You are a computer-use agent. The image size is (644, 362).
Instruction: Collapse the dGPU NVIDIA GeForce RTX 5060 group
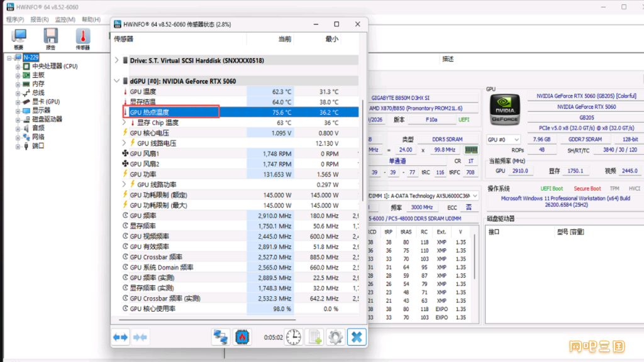point(116,81)
